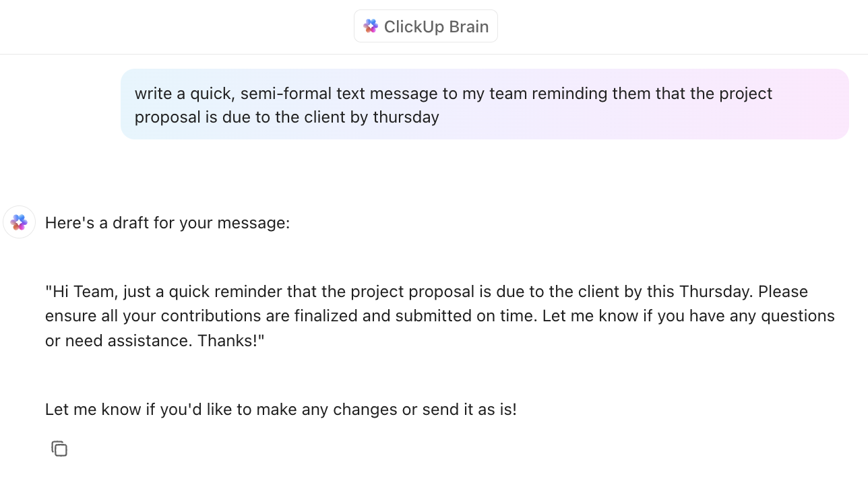Click the line 'Here's a draft for your message:'
Screen dimensions: 868x485
coord(167,222)
